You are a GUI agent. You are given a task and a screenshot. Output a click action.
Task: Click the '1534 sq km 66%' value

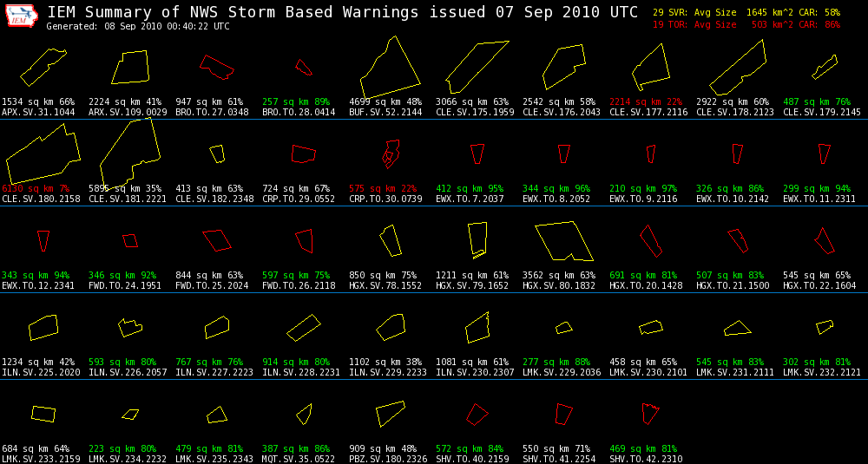pos(38,101)
